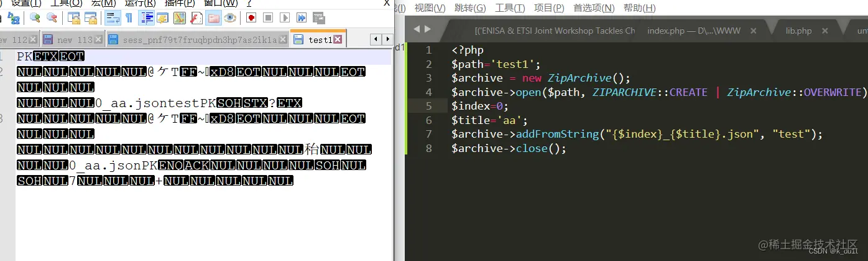Open the 首选项(N) preferences menu
The image size is (868, 261).
click(594, 8)
